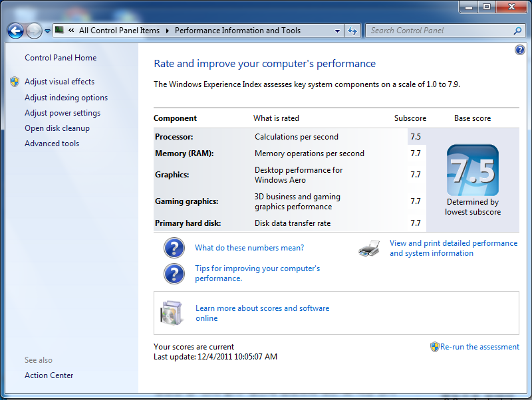Image resolution: width=532 pixels, height=400 pixels.
Task: Launch Open disk cleanup
Action: click(57, 128)
